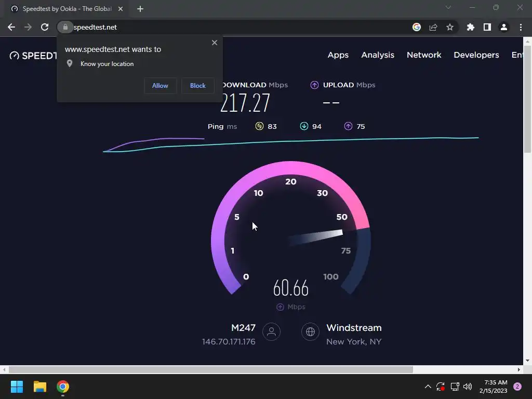Open the Windows Start menu

(x=17, y=387)
